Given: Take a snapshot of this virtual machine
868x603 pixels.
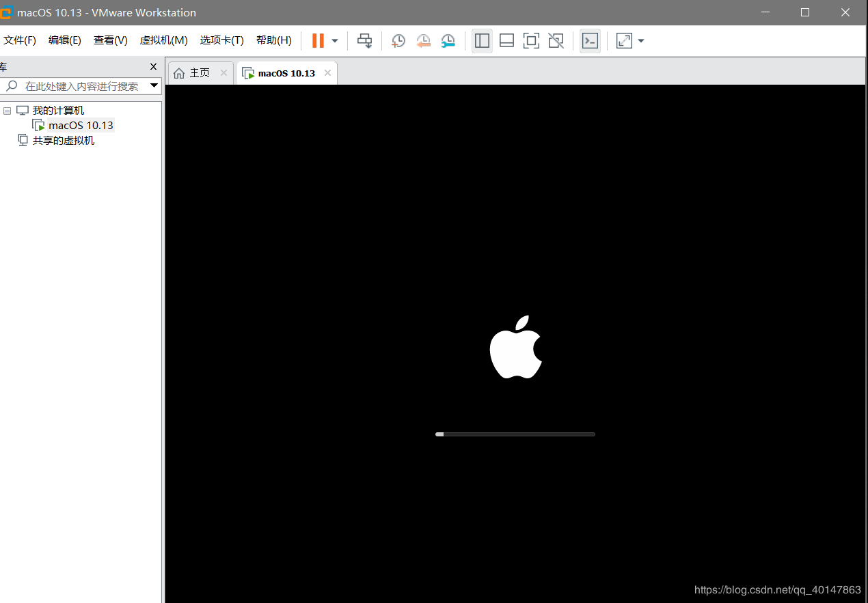Looking at the screenshot, I should 398,41.
